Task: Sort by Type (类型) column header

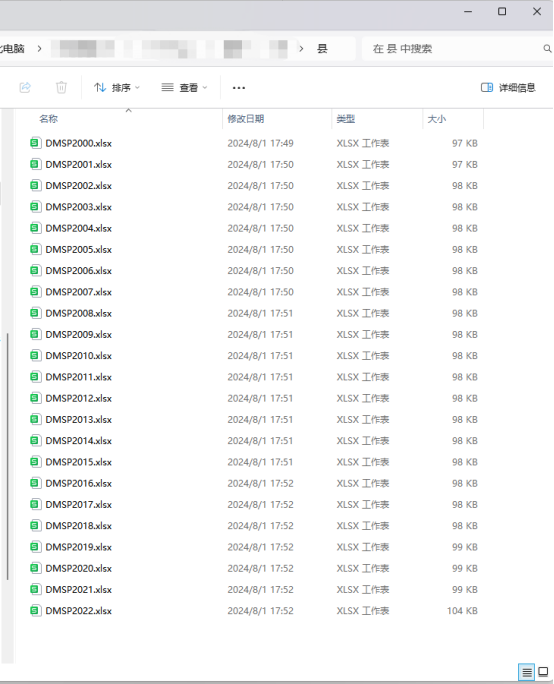Action: point(345,119)
